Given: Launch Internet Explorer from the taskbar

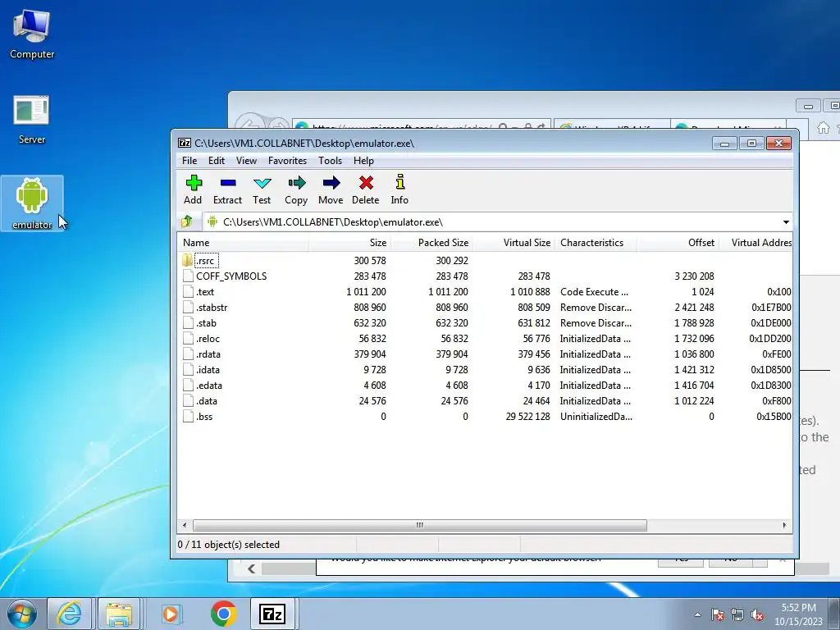Looking at the screenshot, I should (x=70, y=614).
